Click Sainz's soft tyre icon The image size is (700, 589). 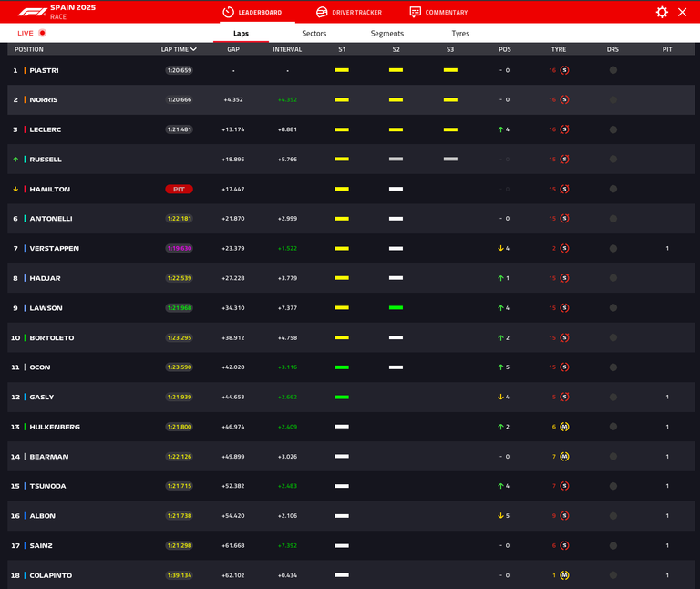click(564, 545)
